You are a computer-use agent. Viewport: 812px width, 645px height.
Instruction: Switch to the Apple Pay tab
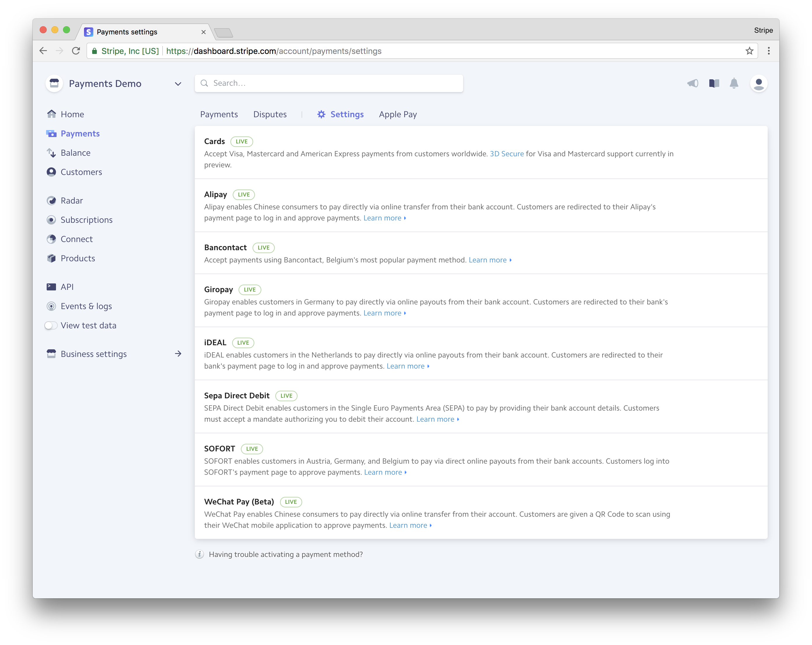pos(397,115)
